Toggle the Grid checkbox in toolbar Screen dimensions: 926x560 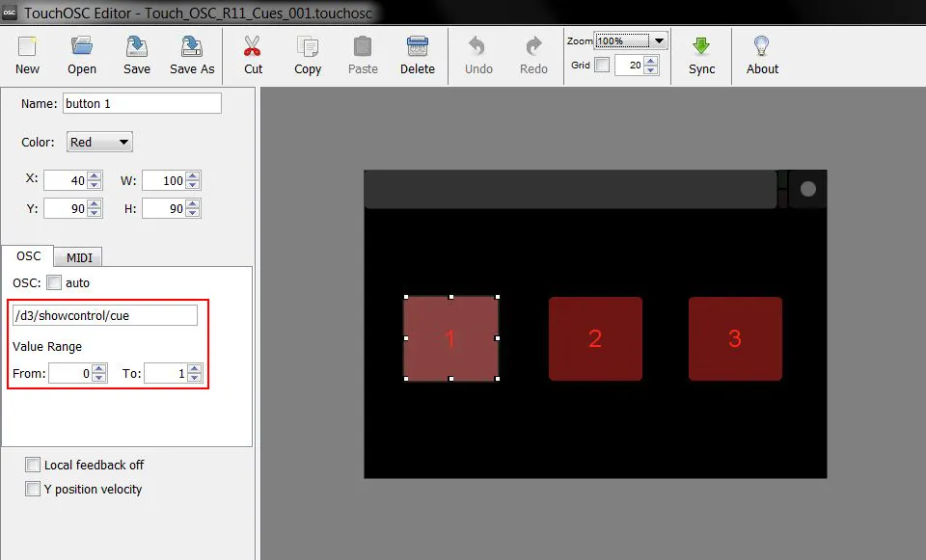coord(602,66)
